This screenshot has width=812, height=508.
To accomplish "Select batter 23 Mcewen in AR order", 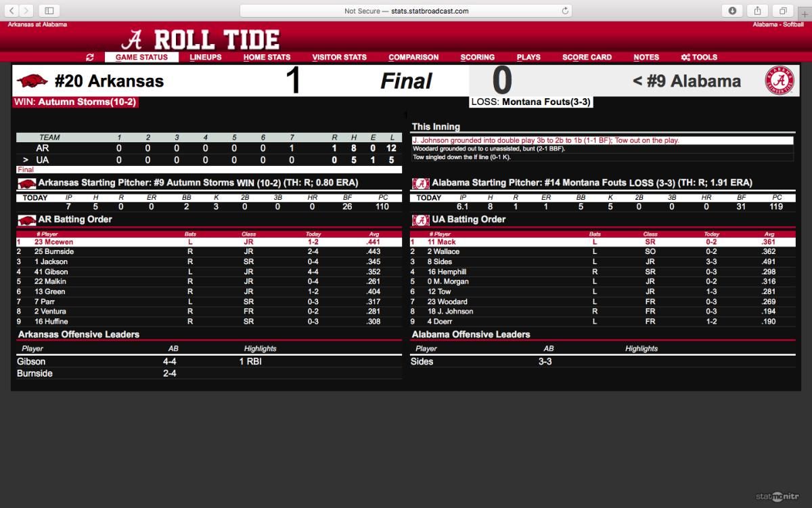I will click(209, 242).
